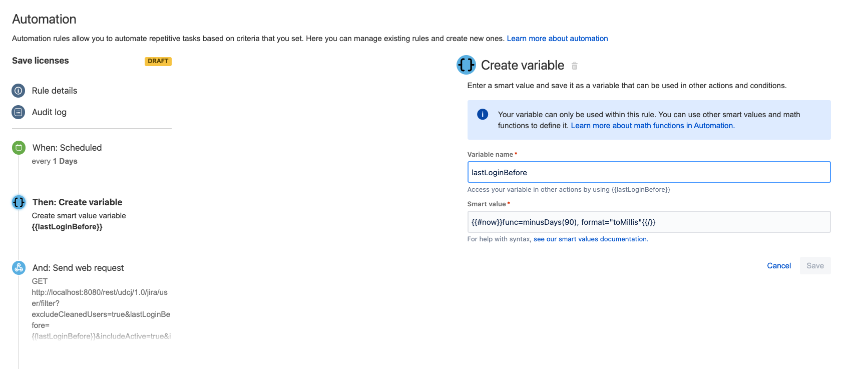
Task: Open Rule details section
Action: (55, 91)
